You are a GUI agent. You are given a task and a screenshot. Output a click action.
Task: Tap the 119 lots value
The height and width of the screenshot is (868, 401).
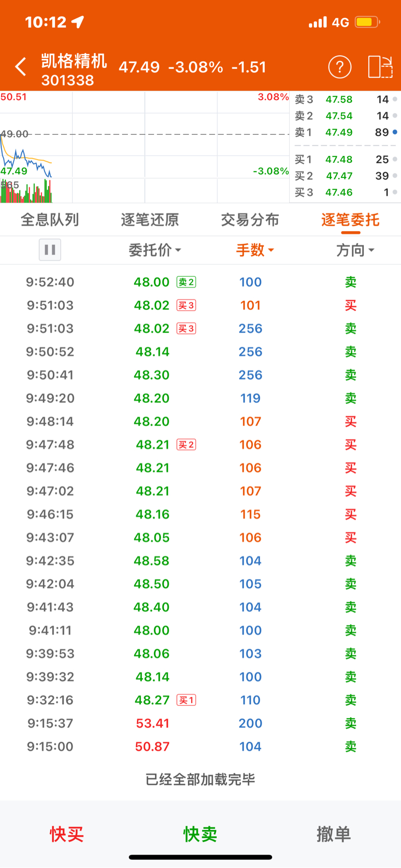[251, 398]
